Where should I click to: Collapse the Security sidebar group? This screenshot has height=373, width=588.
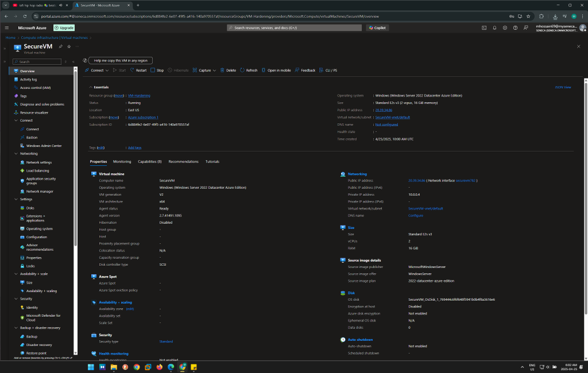[x=16, y=299]
